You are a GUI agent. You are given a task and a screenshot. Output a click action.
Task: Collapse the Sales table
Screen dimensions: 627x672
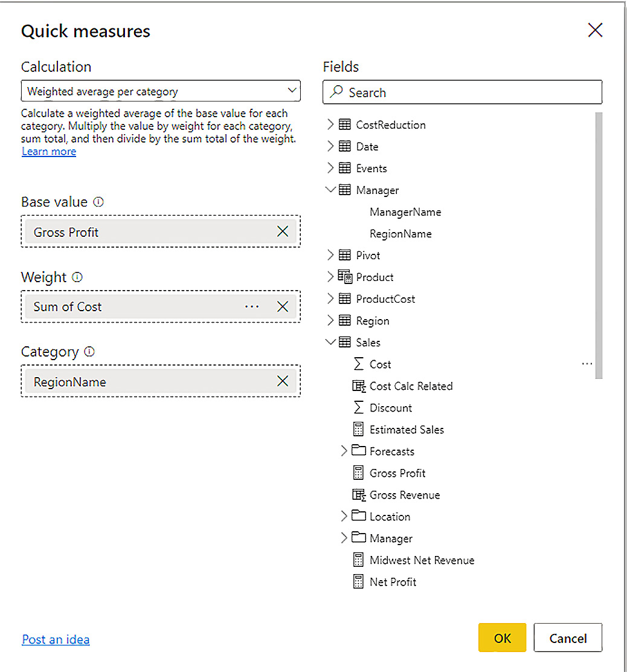[x=330, y=342]
